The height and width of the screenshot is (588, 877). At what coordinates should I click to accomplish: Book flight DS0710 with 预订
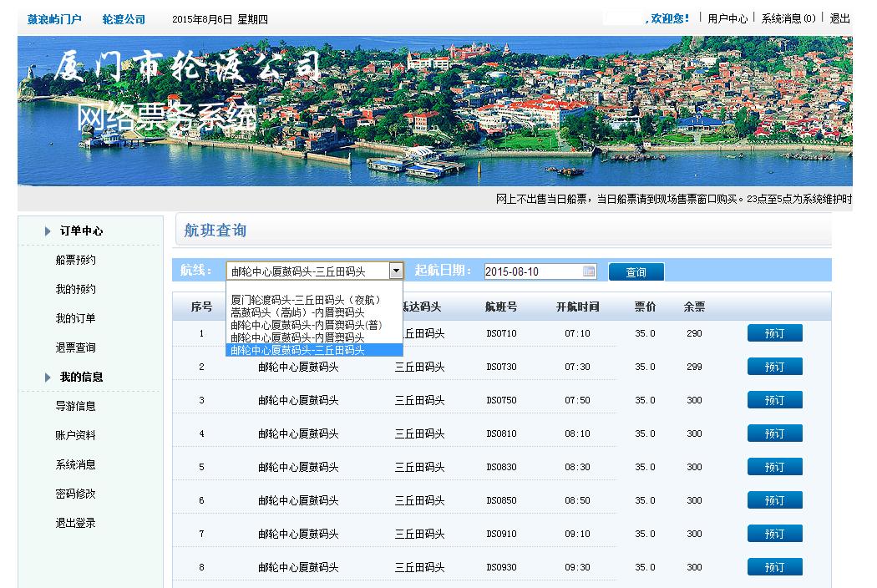pos(774,333)
